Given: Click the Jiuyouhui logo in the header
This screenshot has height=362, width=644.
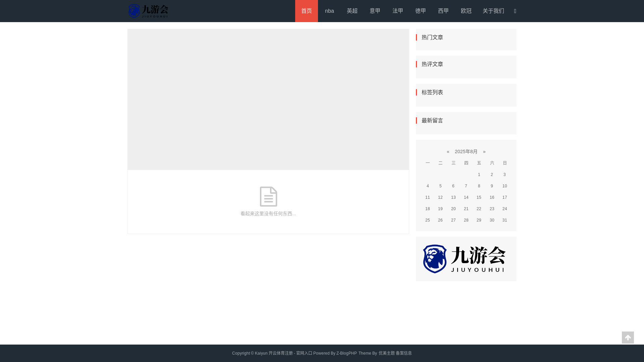Looking at the screenshot, I should (148, 11).
